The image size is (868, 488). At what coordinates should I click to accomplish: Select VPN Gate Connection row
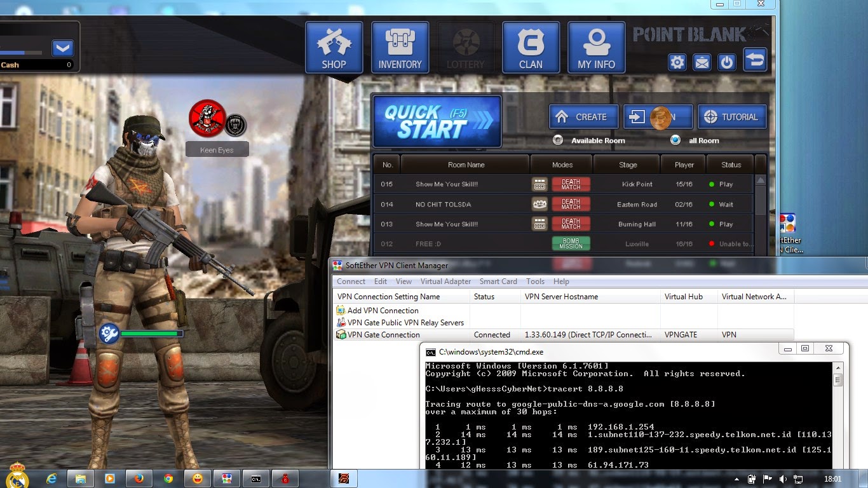pos(564,335)
